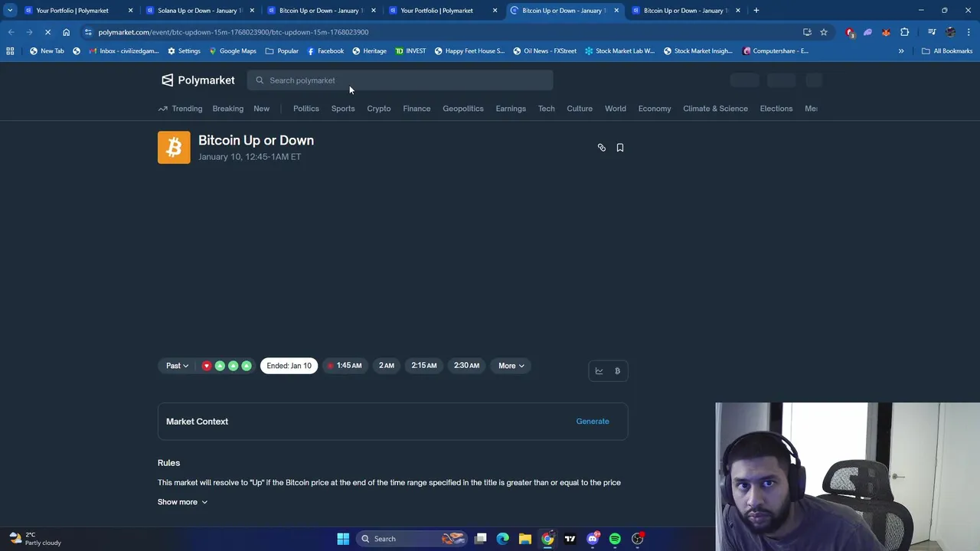Select the 1:45 AM live market time

click(345, 366)
